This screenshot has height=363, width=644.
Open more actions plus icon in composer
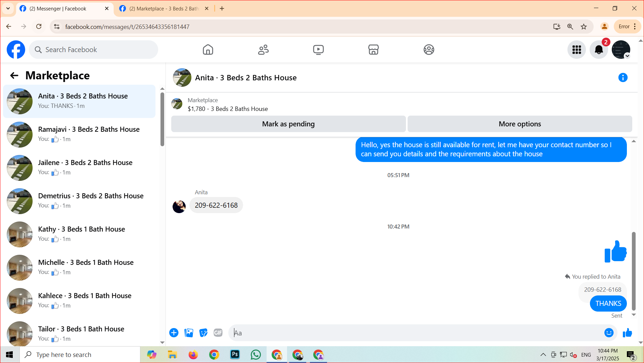[x=174, y=333]
